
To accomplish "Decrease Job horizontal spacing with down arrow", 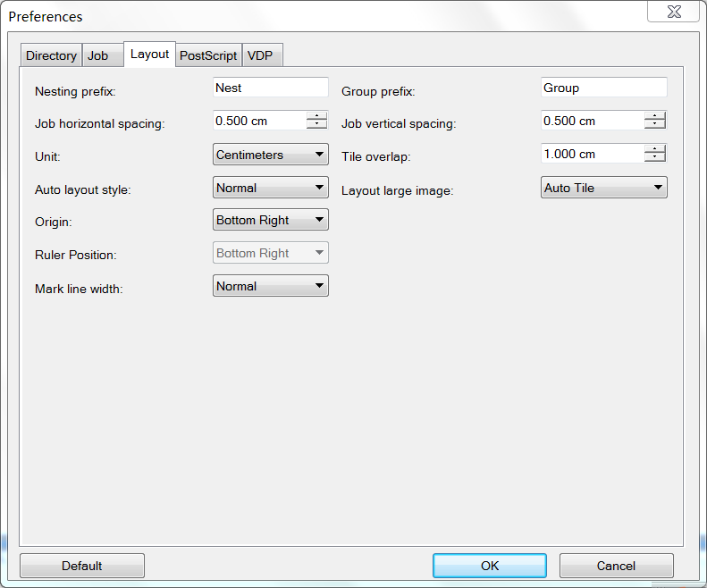I will (x=316, y=124).
